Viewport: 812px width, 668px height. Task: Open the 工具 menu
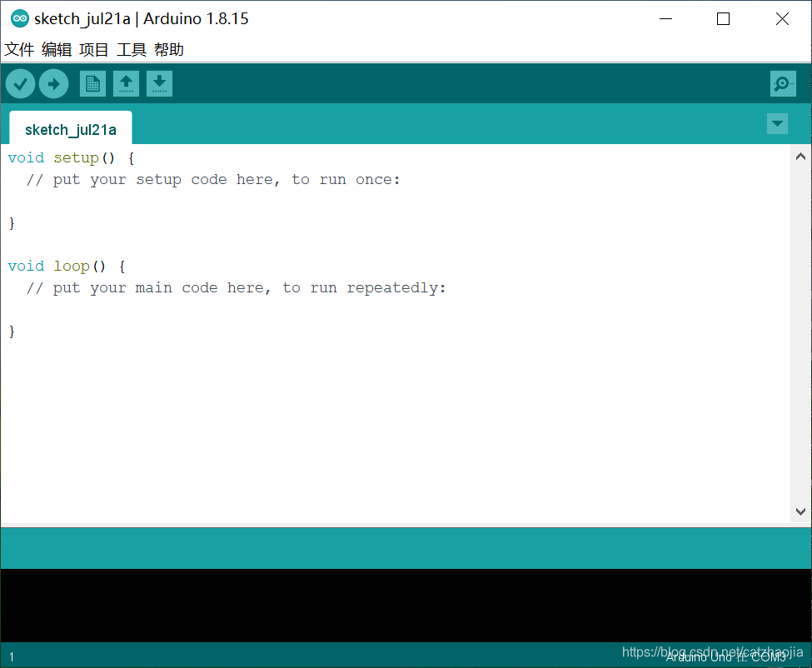tap(130, 49)
